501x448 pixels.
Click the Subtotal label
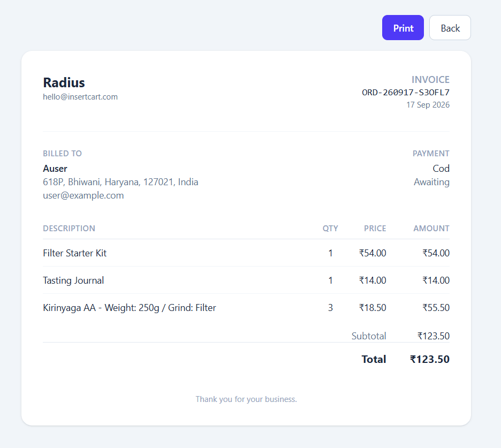pyautogui.click(x=369, y=336)
